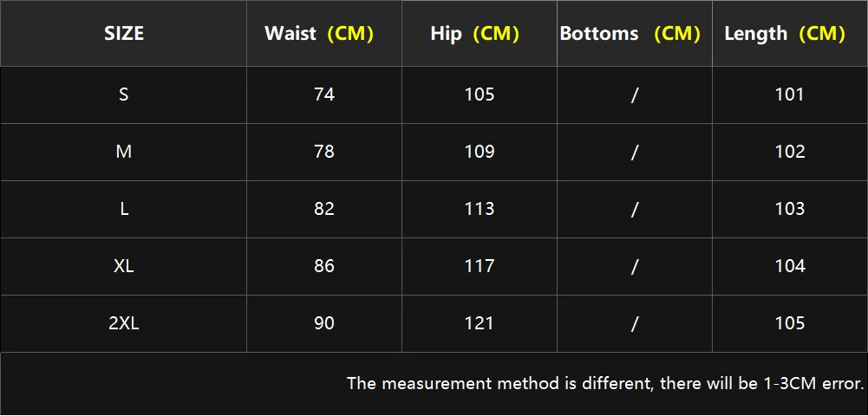Select length value 101
Image resolution: width=868 pixels, height=416 pixels.
click(790, 94)
